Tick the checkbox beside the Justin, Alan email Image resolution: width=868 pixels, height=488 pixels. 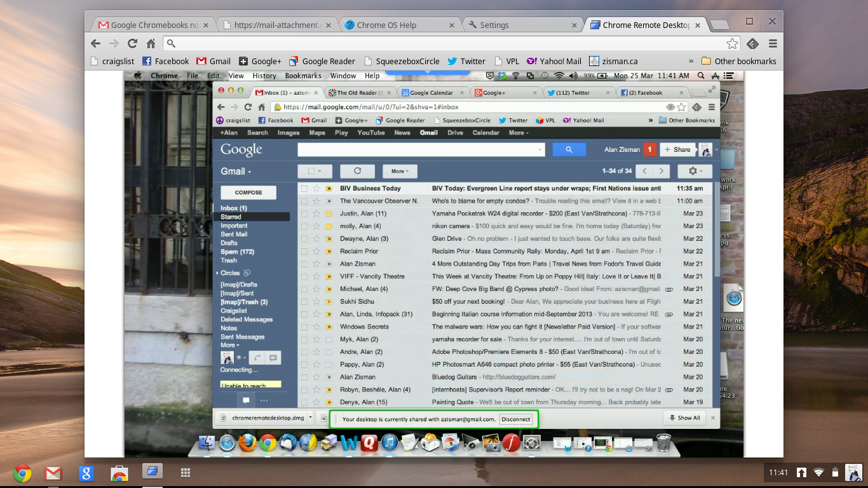point(304,213)
